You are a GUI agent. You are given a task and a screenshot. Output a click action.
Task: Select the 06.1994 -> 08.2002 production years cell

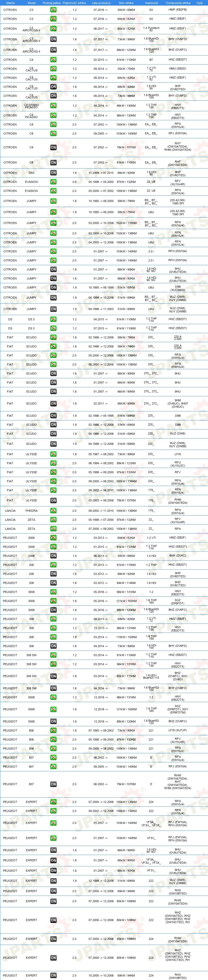[x=101, y=463]
